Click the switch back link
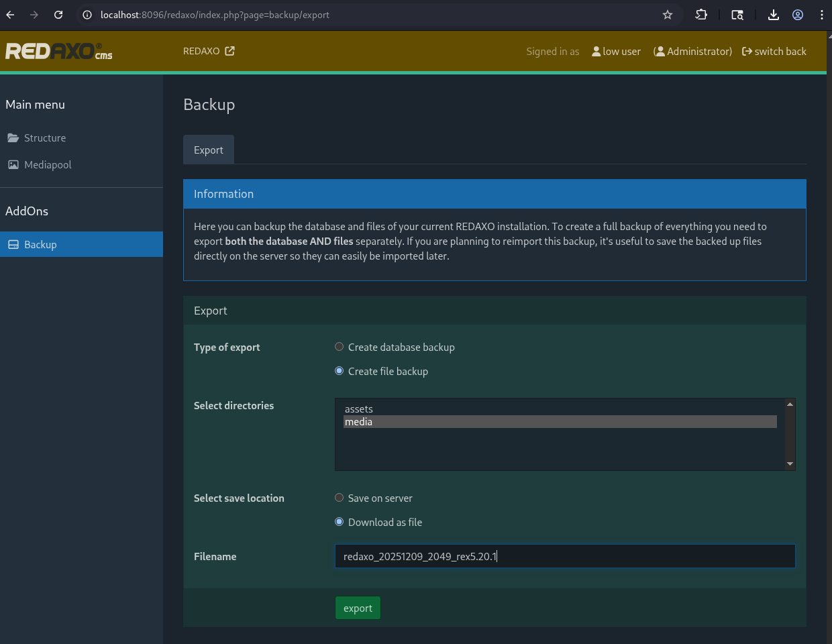Viewport: 832px width, 644px height. pyautogui.click(x=774, y=51)
